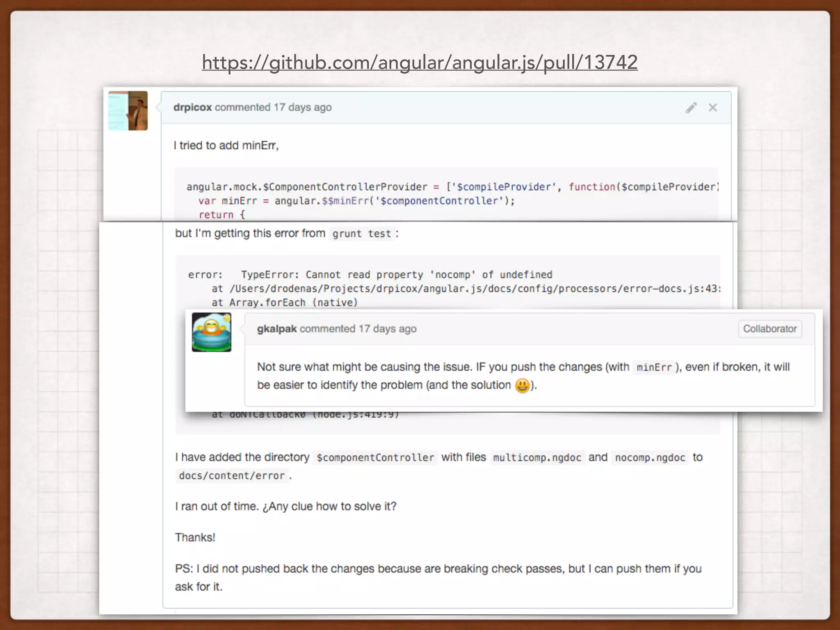Click the smiley emoji in gkalpak's comment
Viewport: 840px width, 630px height.
[522, 386]
